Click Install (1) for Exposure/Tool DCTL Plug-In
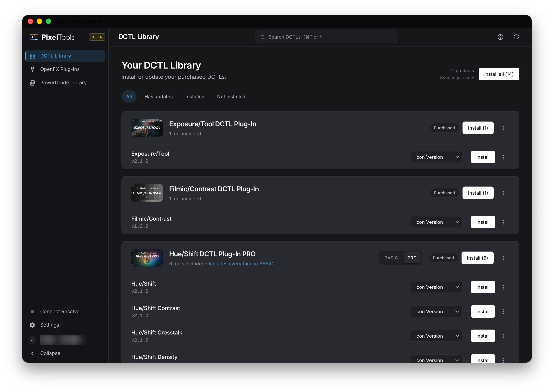This screenshot has height=392, width=554. click(478, 128)
